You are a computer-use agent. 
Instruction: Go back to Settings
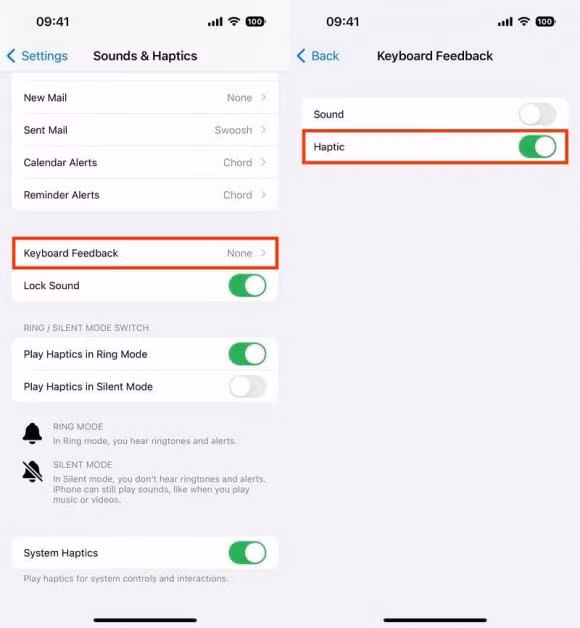[x=37, y=56]
